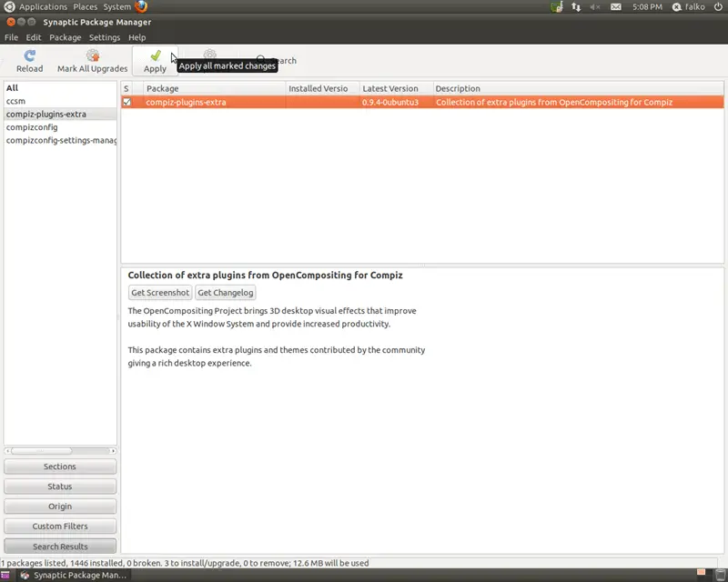728x582 pixels.
Task: Click the network connection indicator icon
Action: click(576, 7)
